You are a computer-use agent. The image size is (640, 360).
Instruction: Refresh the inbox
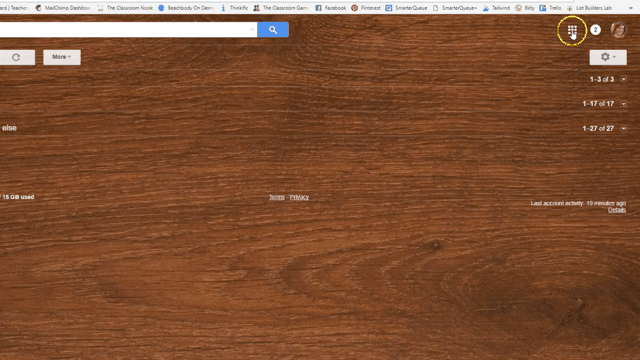pyautogui.click(x=16, y=57)
